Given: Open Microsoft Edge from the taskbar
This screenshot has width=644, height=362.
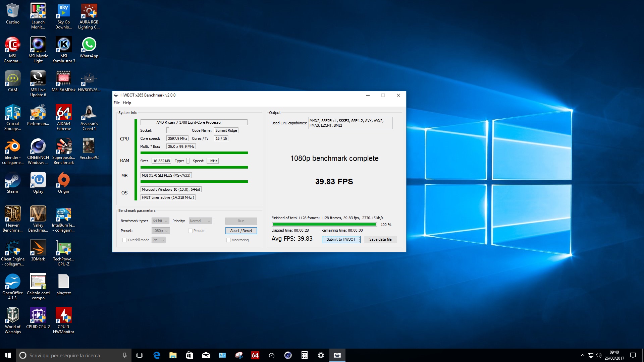Looking at the screenshot, I should 156,355.
